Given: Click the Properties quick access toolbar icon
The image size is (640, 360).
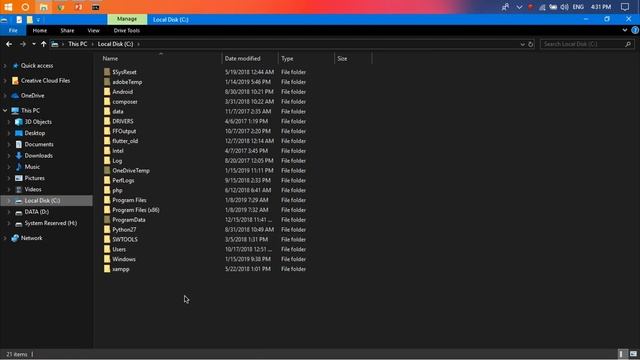Looking at the screenshot, I should (19, 20).
